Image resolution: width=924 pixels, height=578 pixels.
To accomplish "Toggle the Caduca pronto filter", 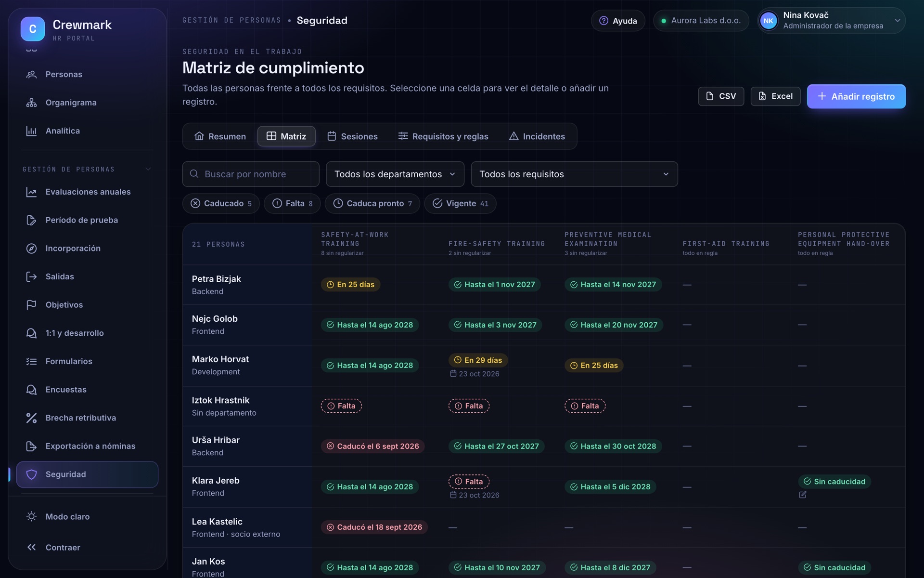I will click(x=372, y=203).
